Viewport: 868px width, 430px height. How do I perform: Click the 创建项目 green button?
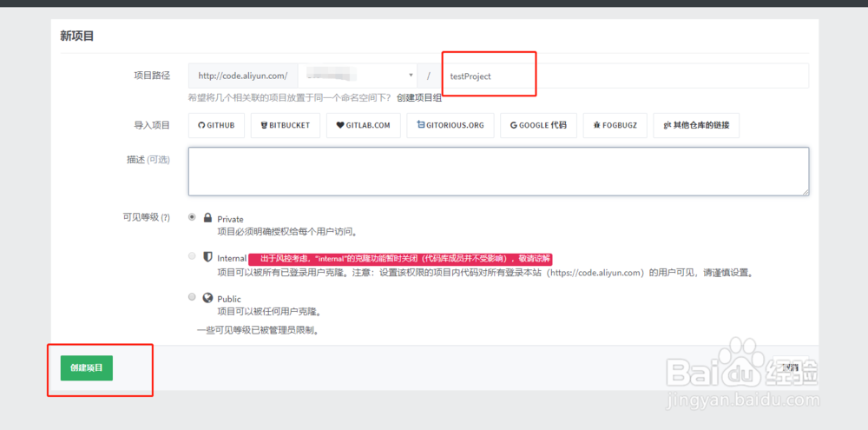pyautogui.click(x=86, y=368)
